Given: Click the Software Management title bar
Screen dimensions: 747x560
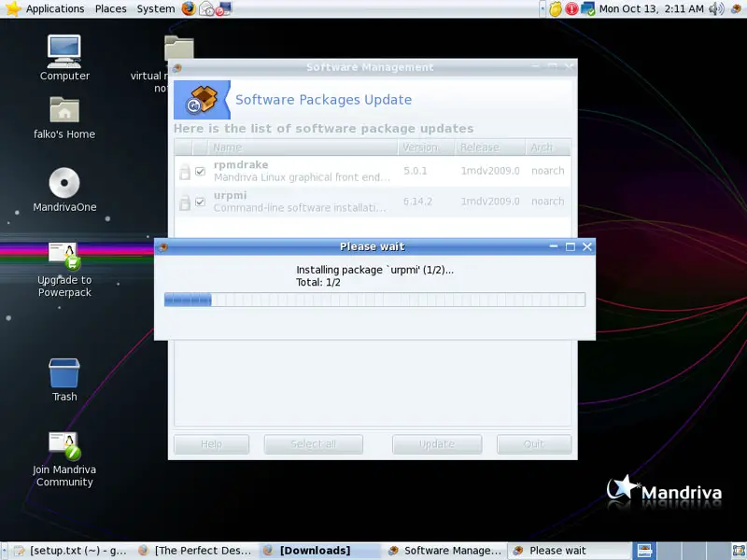Looking at the screenshot, I should (371, 67).
